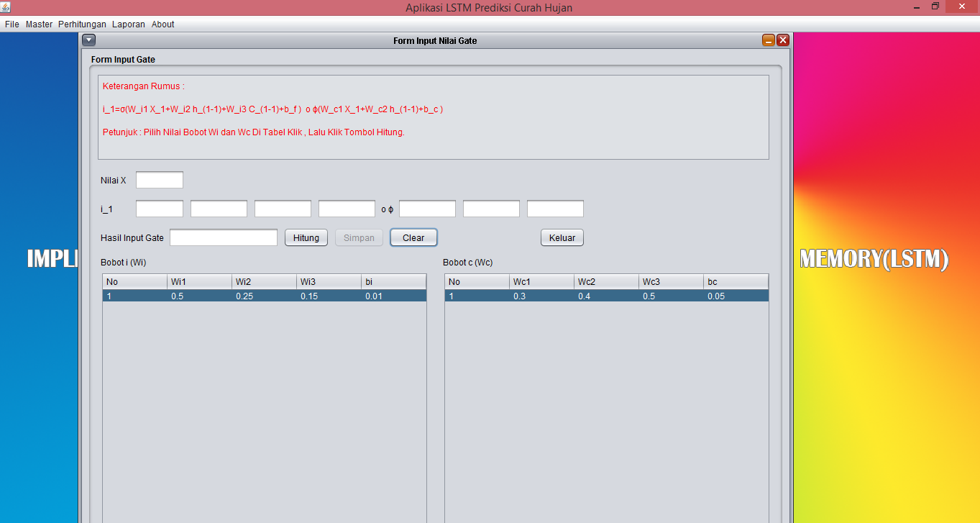The width and height of the screenshot is (980, 523).
Task: Click the disabled Simpan button
Action: pyautogui.click(x=358, y=237)
